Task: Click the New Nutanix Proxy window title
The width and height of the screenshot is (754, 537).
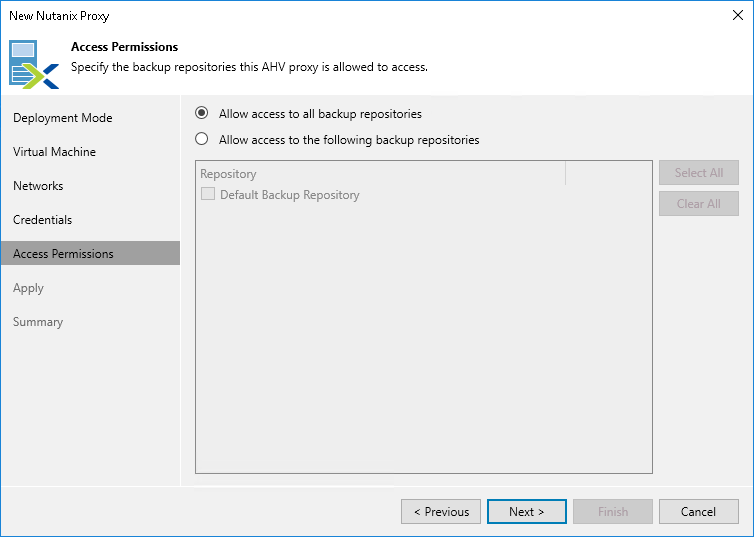Action: click(x=59, y=16)
